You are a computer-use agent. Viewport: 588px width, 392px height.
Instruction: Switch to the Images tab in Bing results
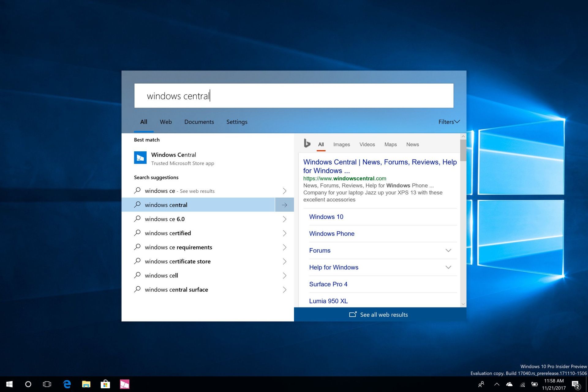tap(341, 144)
